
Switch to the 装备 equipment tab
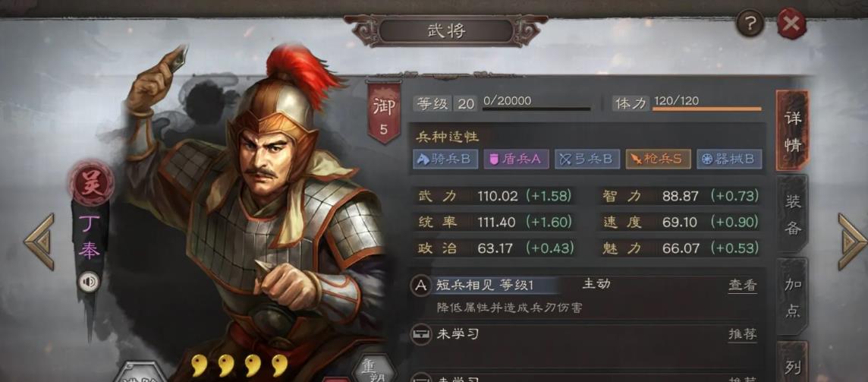pos(793,215)
